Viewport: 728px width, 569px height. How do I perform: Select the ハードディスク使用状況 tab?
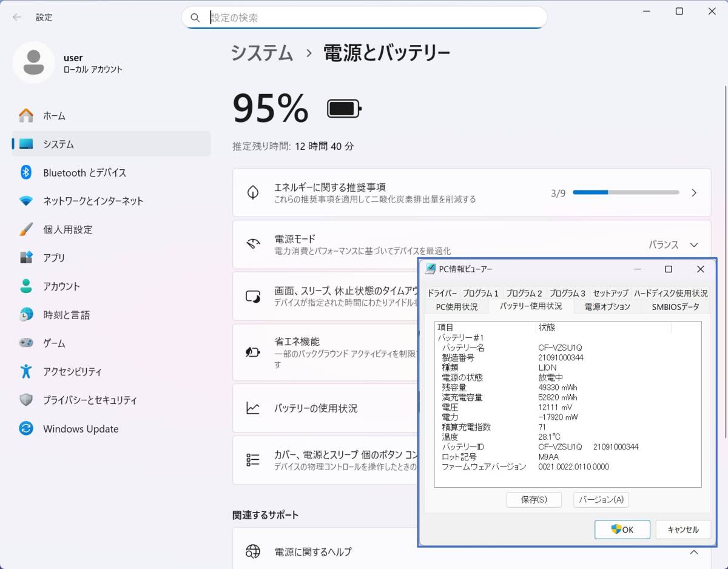(x=670, y=293)
